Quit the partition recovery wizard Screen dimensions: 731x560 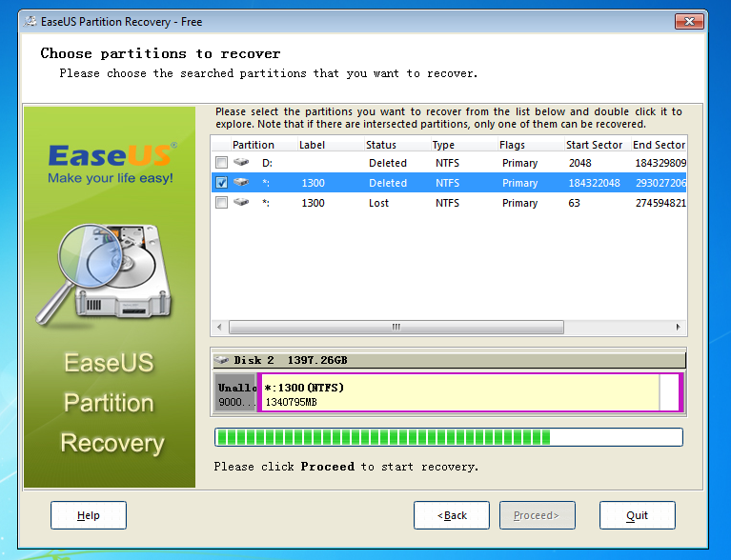(638, 515)
